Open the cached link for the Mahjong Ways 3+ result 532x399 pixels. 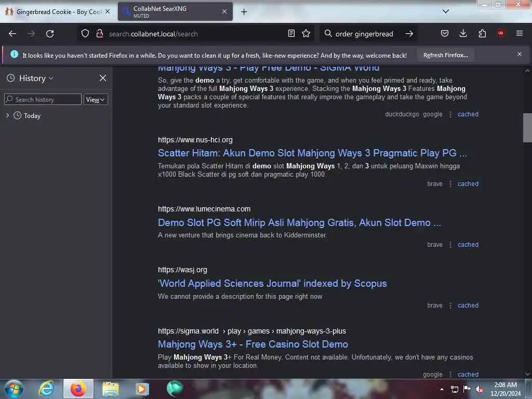coord(468,374)
